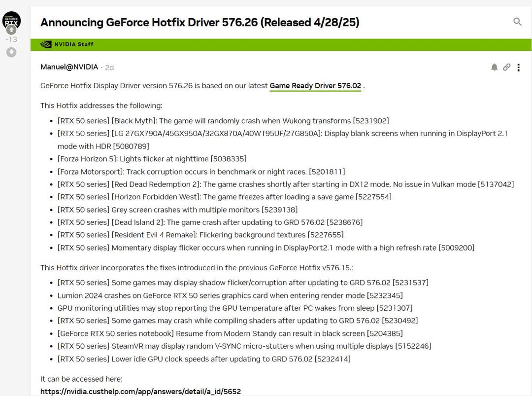Click the previous GeForce Hotfix v576.15 sentence
The image size is (532, 396).
197,268
